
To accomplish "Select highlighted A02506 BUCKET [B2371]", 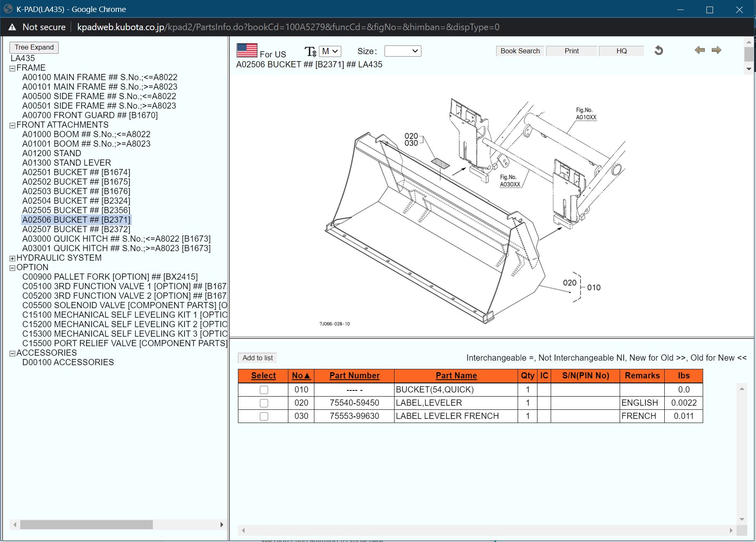I will point(76,220).
